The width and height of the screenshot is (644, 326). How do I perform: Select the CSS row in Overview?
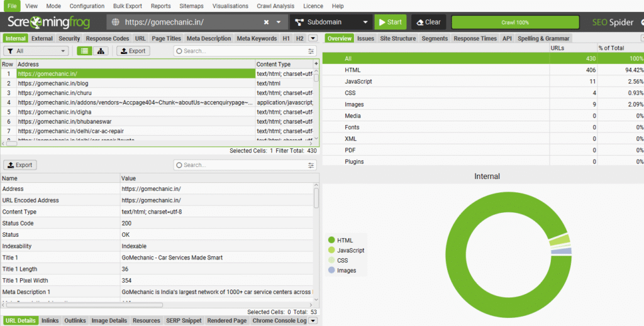click(483, 93)
